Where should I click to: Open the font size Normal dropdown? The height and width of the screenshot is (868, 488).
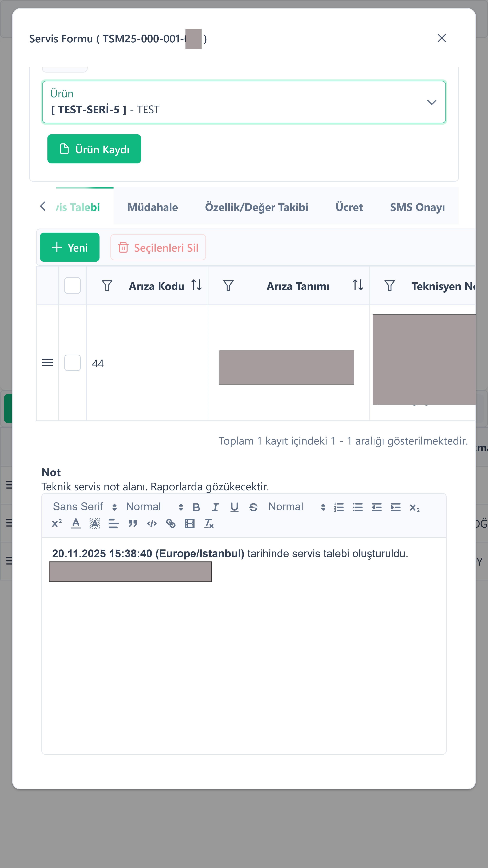[x=155, y=507]
